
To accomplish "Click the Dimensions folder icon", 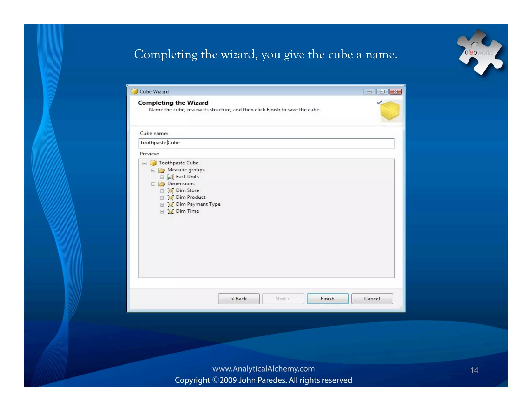I will click(x=162, y=184).
